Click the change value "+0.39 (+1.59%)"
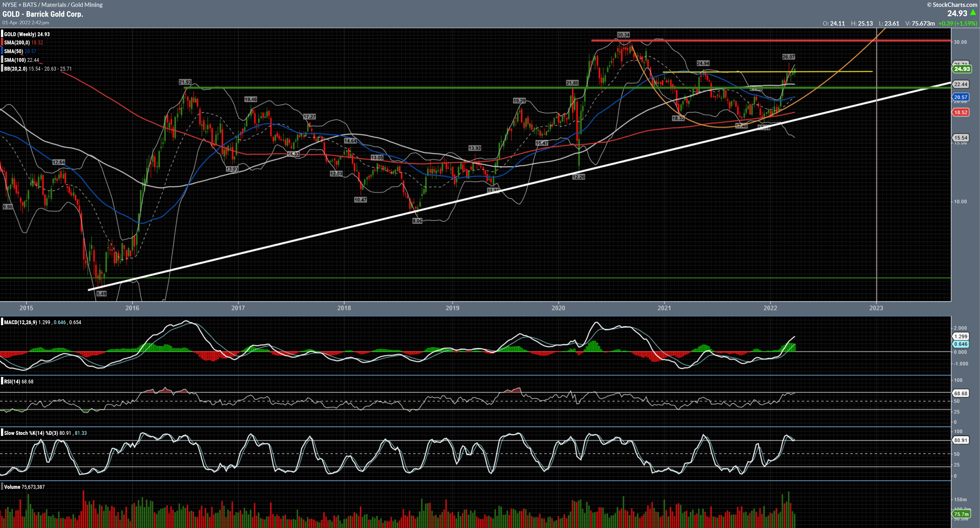This screenshot has height=528, width=980. [x=958, y=24]
